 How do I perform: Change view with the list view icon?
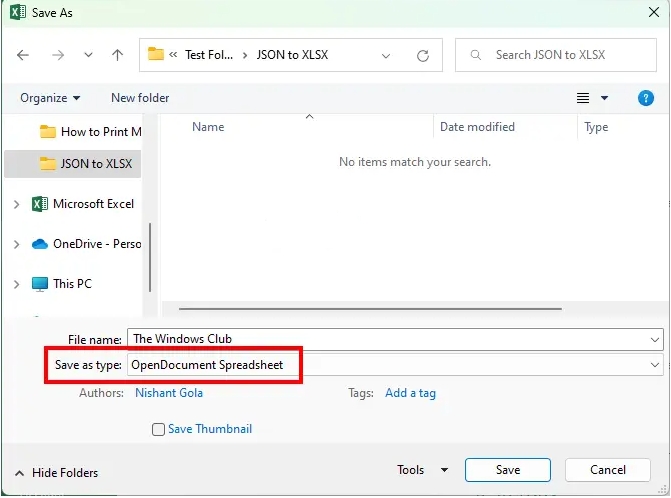tap(583, 98)
